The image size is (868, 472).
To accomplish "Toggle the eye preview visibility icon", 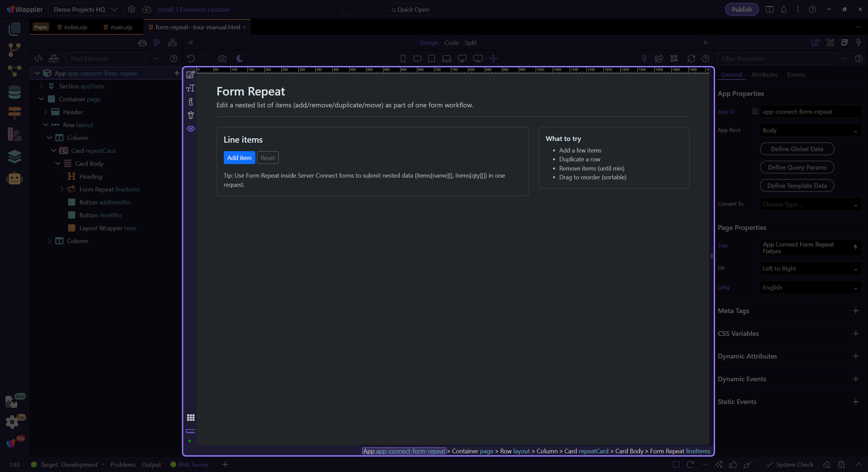I will coord(191,129).
